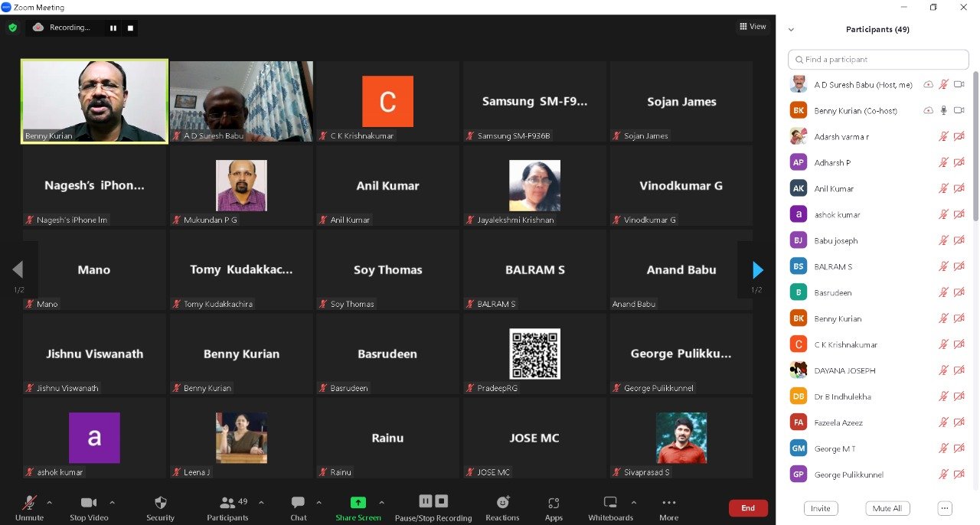Toggle Stop Video camera button
Viewport: 980px width, 525px height.
tap(89, 503)
